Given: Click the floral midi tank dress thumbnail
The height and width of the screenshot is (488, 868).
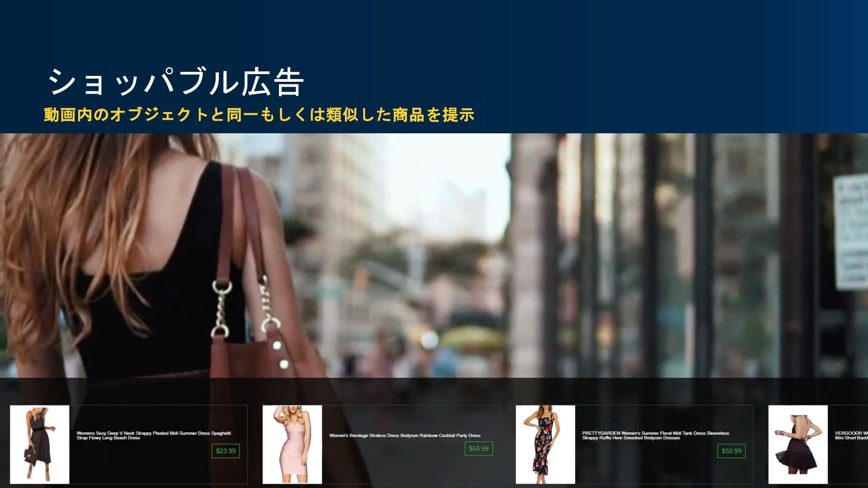Looking at the screenshot, I should pyautogui.click(x=545, y=444).
